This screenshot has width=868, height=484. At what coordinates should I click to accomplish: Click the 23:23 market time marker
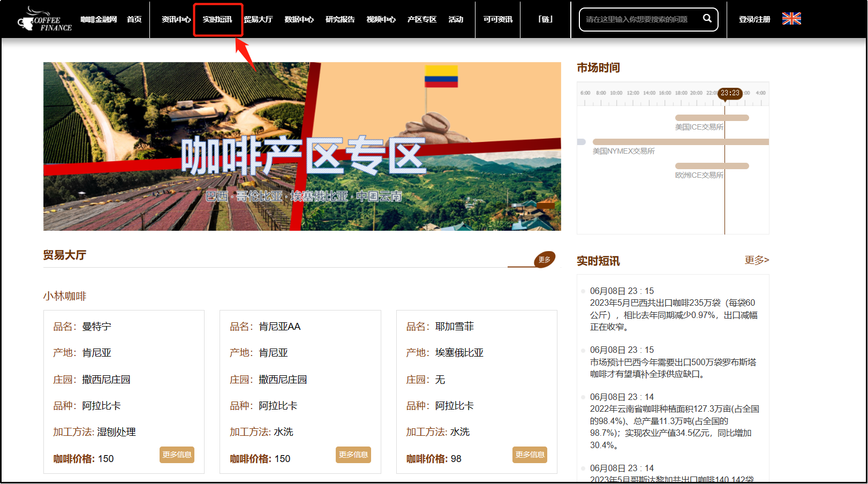click(x=730, y=93)
